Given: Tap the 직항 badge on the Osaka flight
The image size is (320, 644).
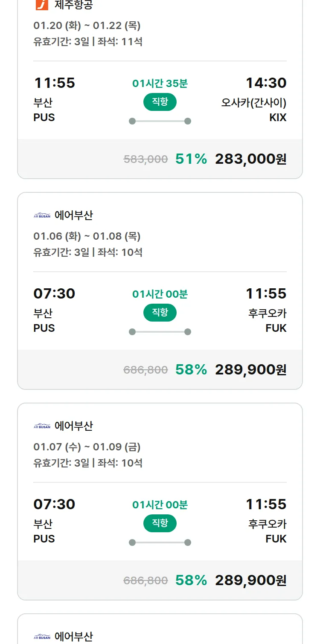Looking at the screenshot, I should pos(160,102).
